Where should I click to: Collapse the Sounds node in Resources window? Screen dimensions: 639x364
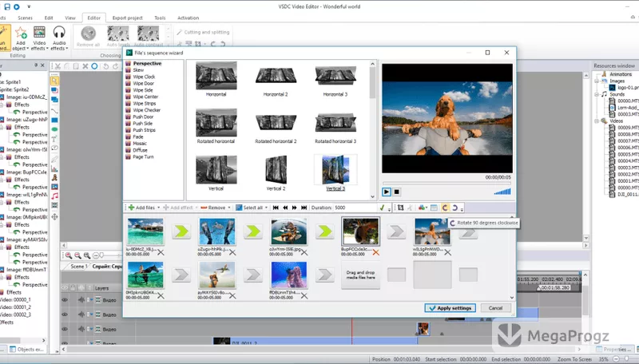click(x=597, y=94)
